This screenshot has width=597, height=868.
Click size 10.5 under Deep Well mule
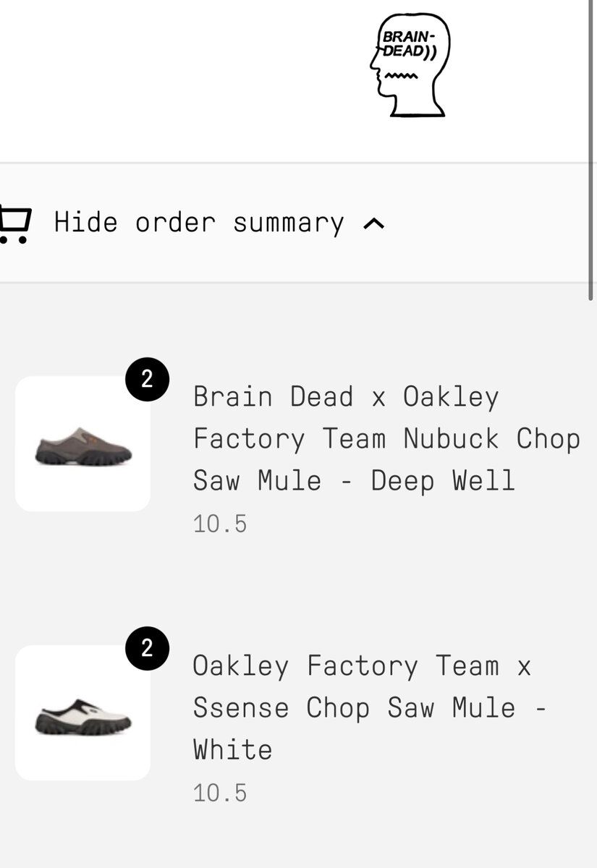pyautogui.click(x=220, y=524)
